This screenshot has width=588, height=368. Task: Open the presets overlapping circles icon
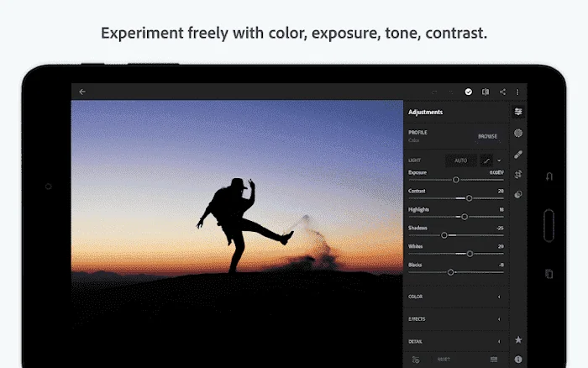(x=518, y=194)
